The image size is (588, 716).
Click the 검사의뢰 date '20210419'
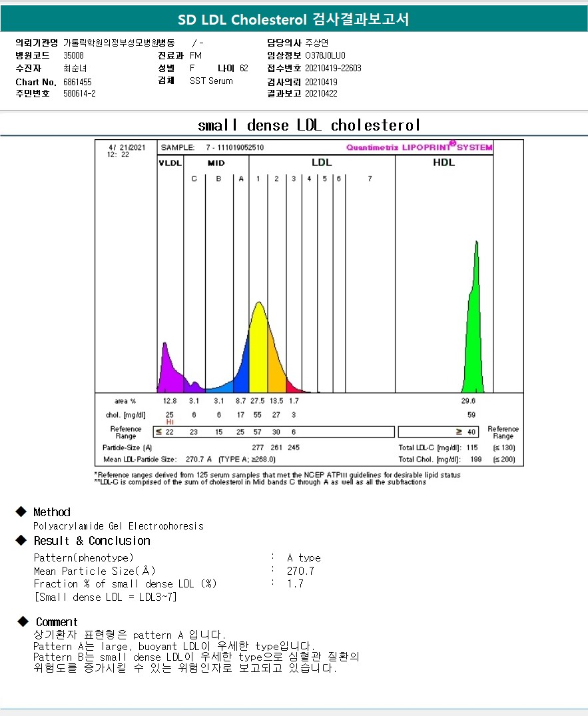322,82
